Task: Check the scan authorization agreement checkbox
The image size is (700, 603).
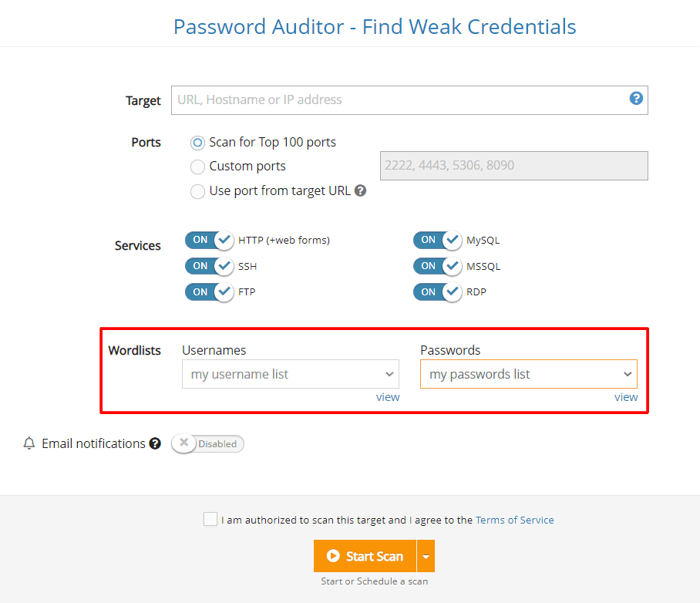Action: click(210, 519)
